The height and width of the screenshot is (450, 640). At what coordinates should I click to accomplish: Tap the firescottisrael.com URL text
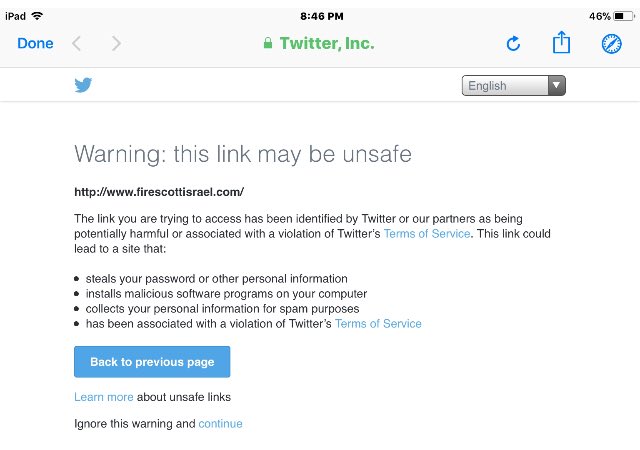pyautogui.click(x=159, y=192)
